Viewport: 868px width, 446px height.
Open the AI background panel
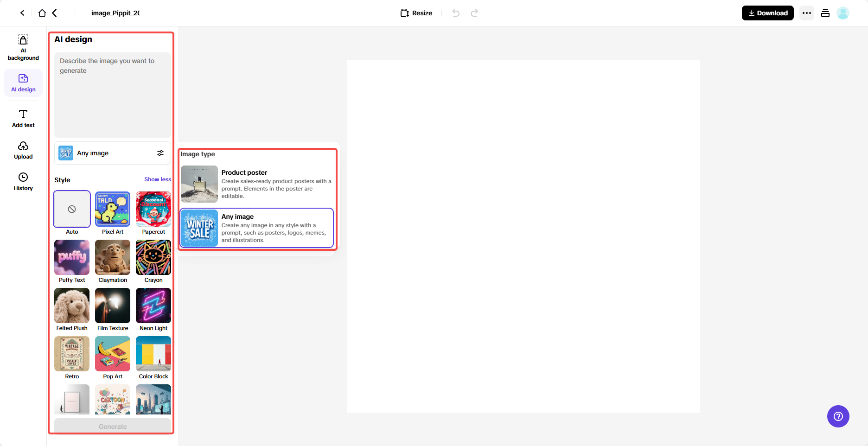(23, 46)
